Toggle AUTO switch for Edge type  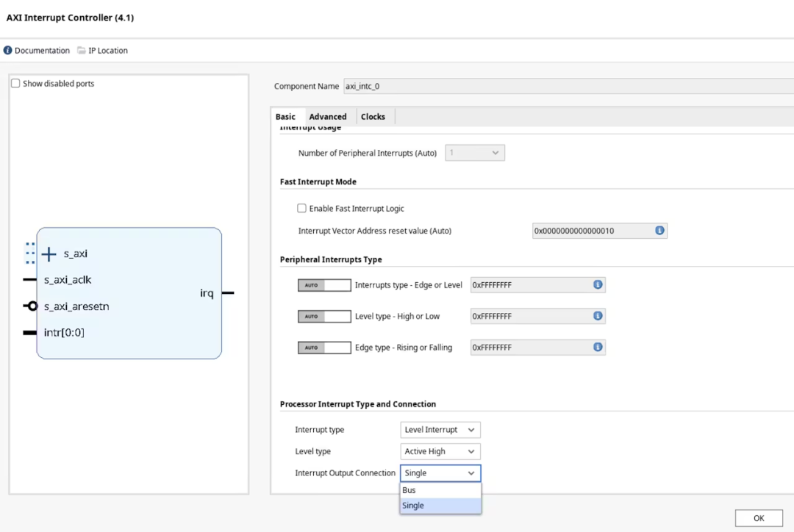tap(324, 348)
